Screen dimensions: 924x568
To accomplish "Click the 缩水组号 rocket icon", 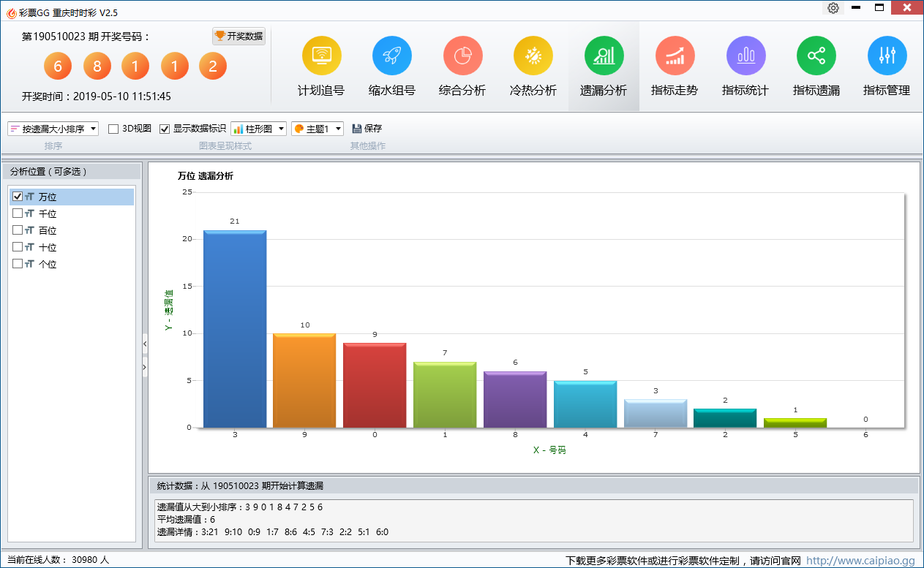I will pyautogui.click(x=391, y=56).
